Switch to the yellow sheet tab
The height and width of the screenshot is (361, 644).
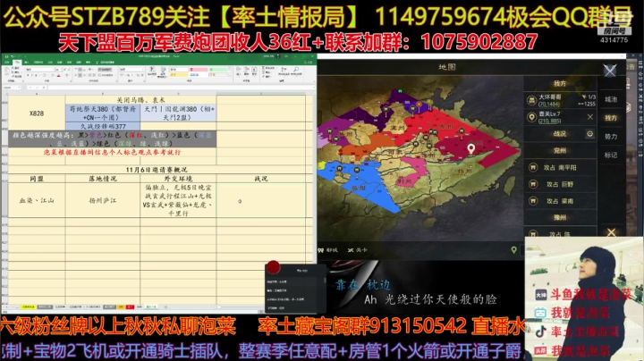[x=28, y=306]
